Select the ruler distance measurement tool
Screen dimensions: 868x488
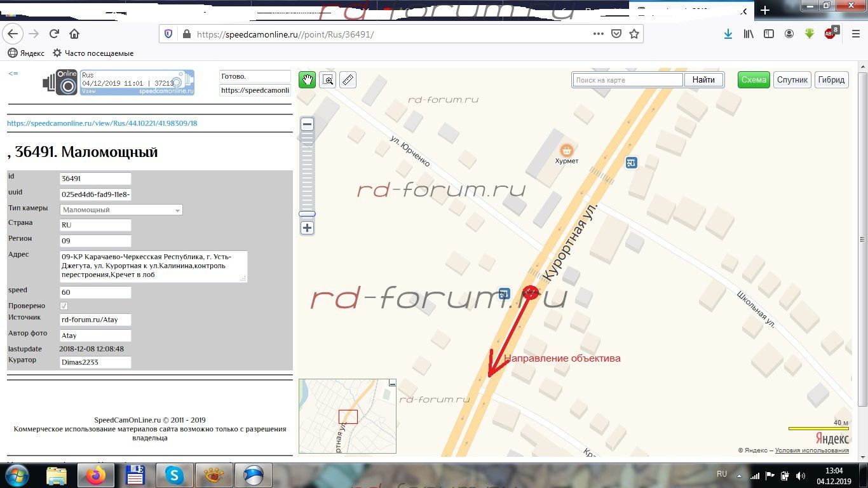348,79
